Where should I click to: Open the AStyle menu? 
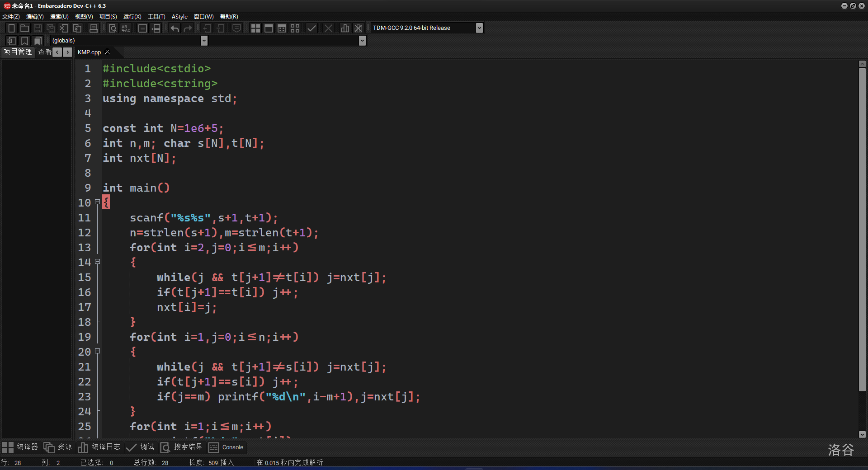[x=179, y=17]
